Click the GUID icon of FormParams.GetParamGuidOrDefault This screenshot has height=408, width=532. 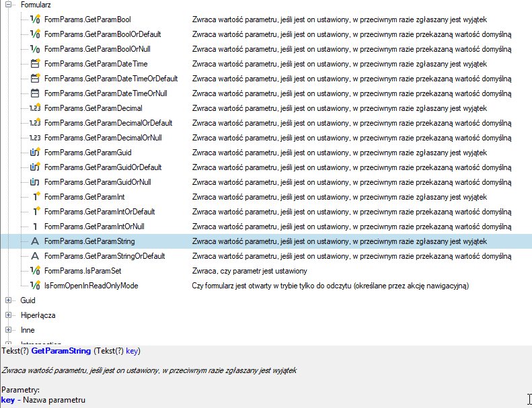[35, 167]
